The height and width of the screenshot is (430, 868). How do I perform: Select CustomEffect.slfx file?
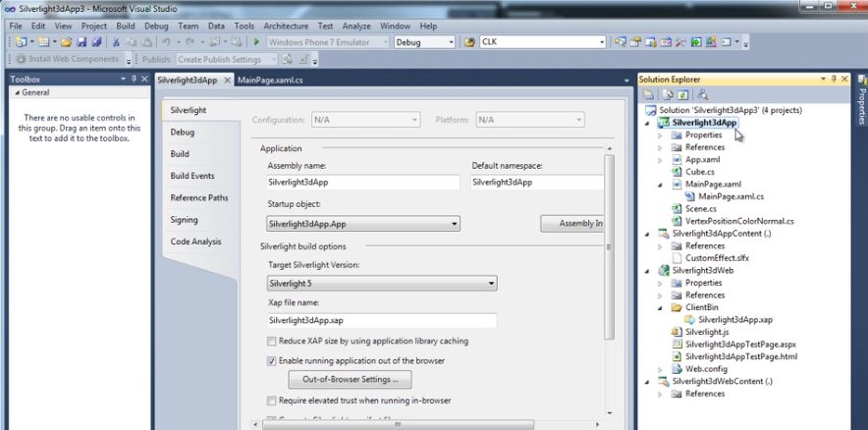coord(717,258)
